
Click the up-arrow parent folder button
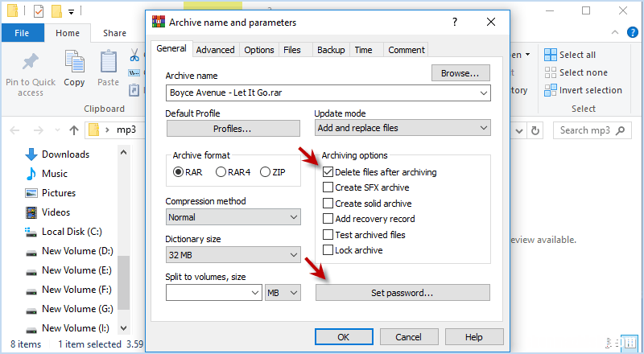(x=74, y=130)
